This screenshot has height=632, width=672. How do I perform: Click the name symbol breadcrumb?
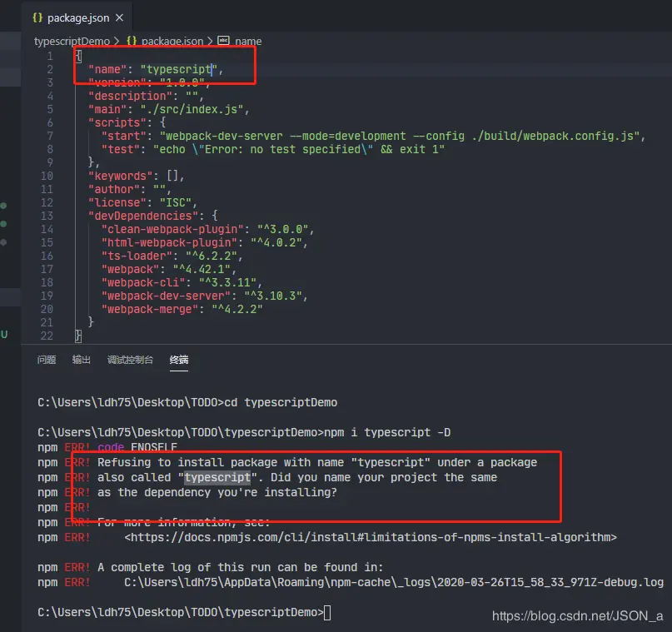pos(248,41)
